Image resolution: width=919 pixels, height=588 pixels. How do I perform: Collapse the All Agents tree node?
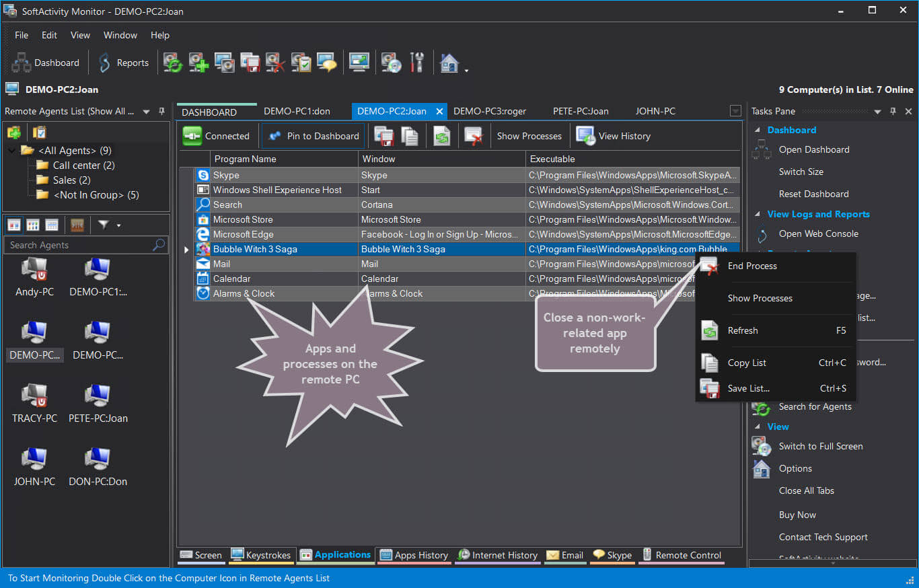click(11, 151)
